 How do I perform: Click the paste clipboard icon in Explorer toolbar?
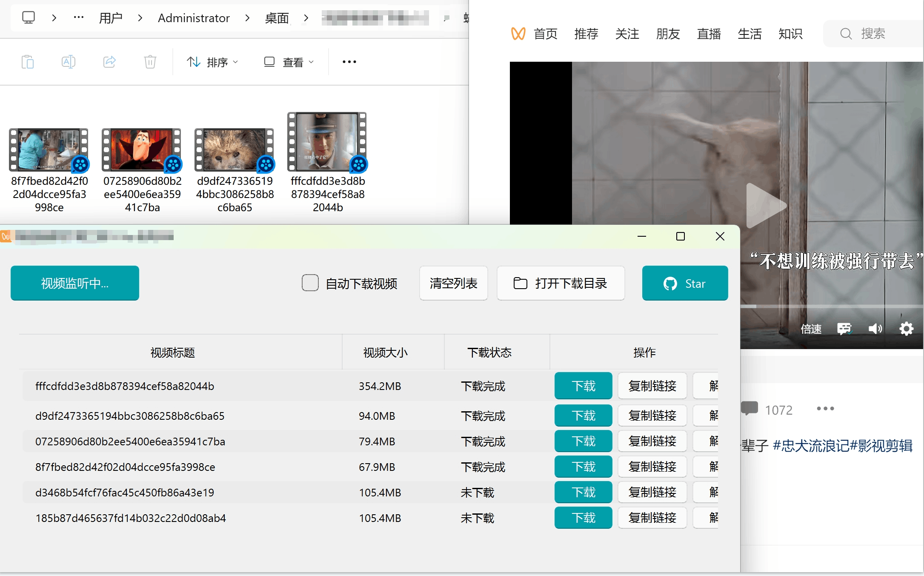click(x=28, y=62)
